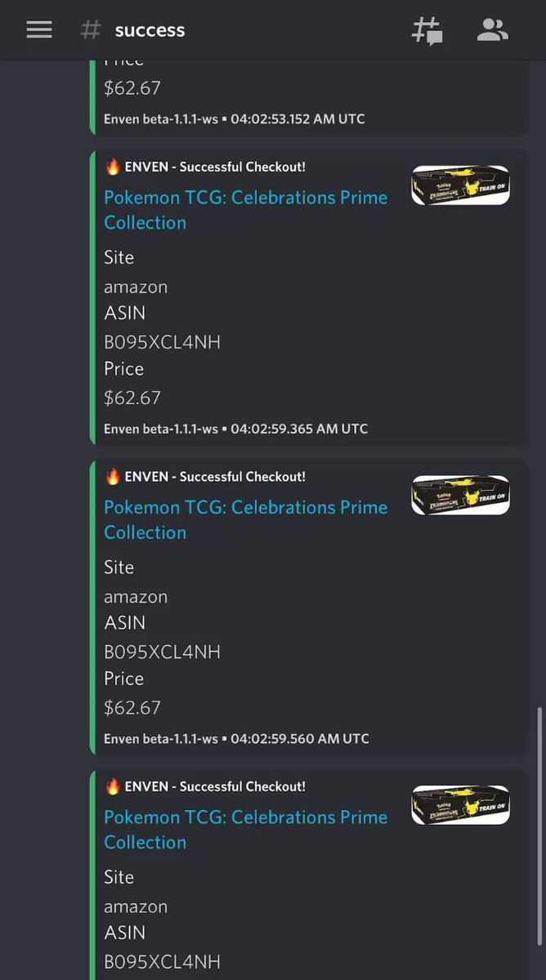
Task: Select $62.67 price above 04:02:59.560 footer
Action: point(132,707)
